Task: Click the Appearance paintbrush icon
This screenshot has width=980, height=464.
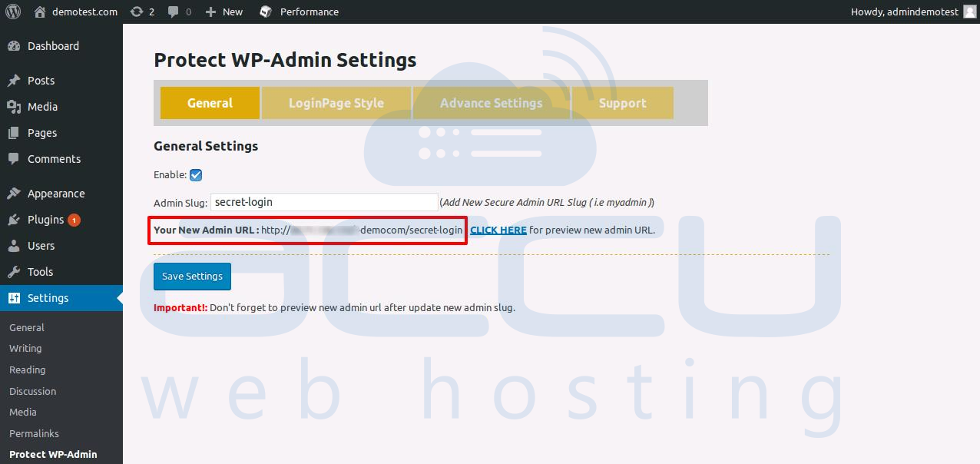Action: coord(14,194)
